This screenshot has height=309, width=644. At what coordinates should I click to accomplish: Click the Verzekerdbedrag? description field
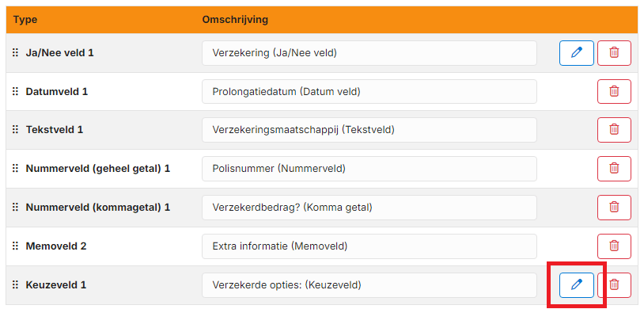click(x=369, y=208)
